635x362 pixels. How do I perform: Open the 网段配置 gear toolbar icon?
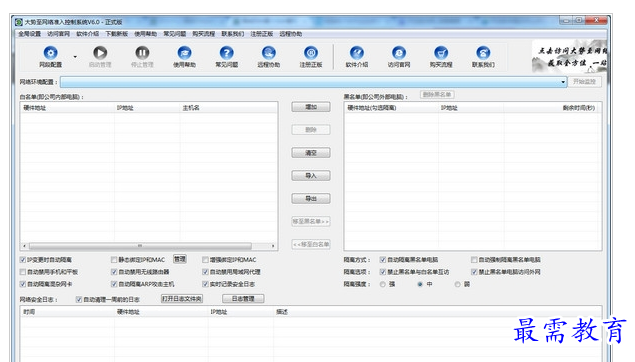coord(50,53)
